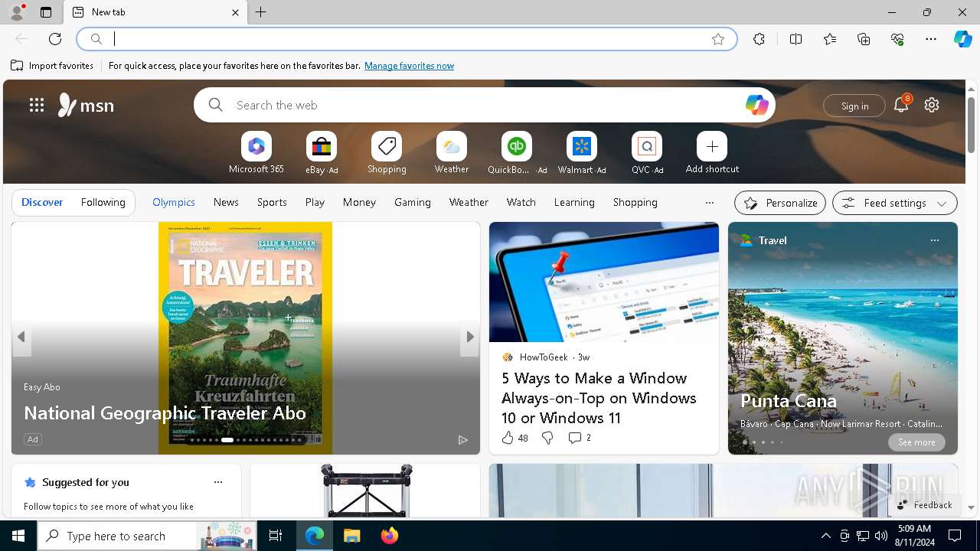Open Shopping shortcut tile
Screen dimensions: 980x551
pos(387,152)
